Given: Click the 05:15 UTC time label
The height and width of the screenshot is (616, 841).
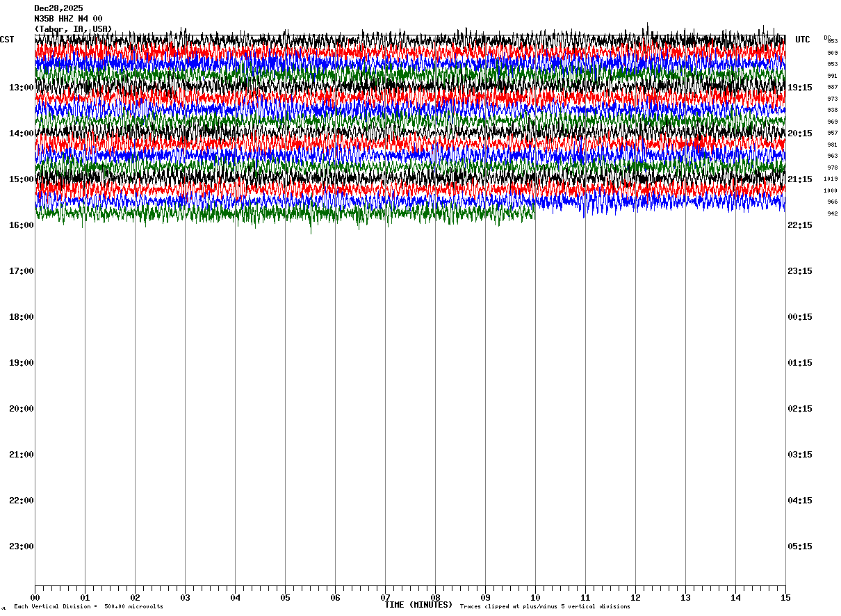Looking at the screenshot, I should (800, 546).
